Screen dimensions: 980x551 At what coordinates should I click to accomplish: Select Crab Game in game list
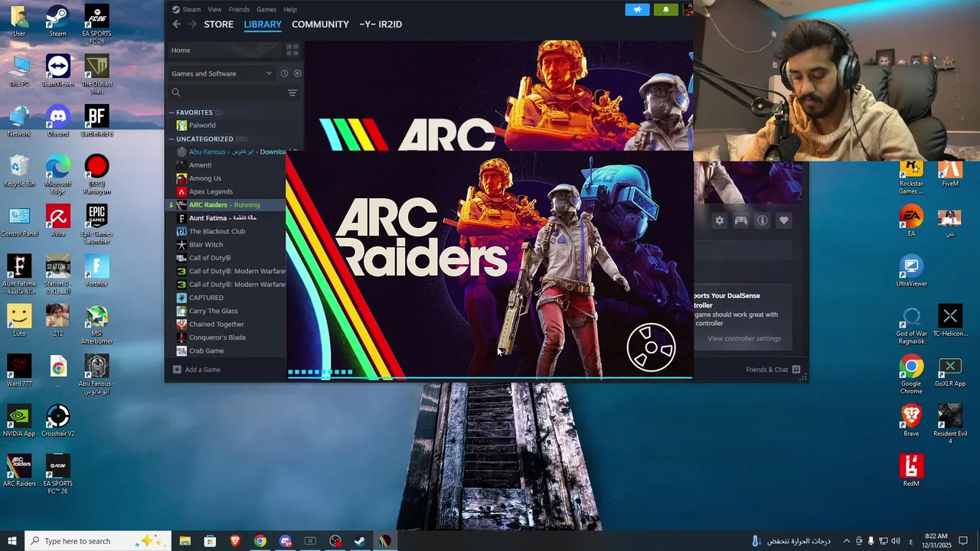[x=206, y=350]
